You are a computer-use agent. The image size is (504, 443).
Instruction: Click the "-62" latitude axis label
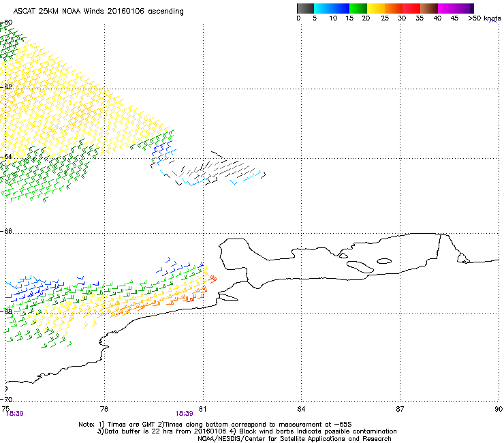coord(6,87)
